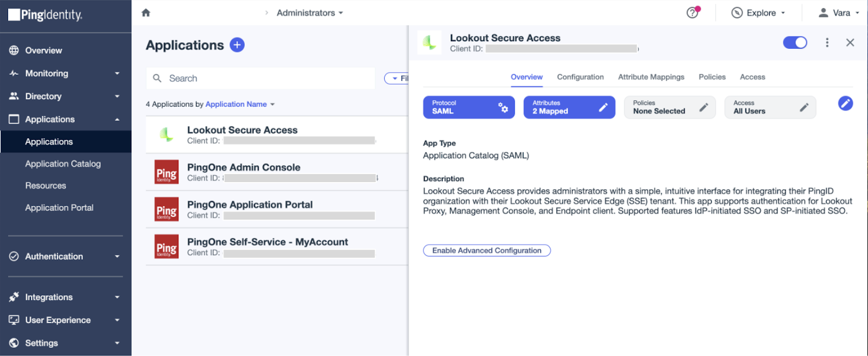
Task: Switch to the Attribute Mappings tab
Action: point(651,77)
